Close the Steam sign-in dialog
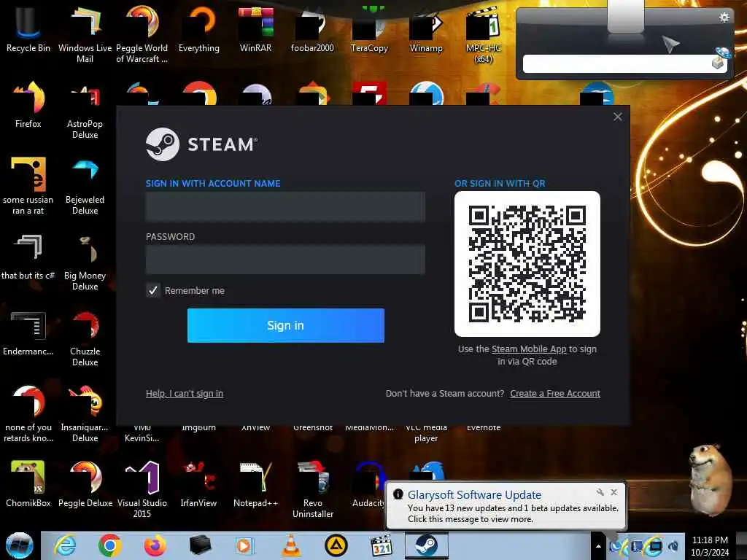The width and height of the screenshot is (747, 560). point(618,117)
